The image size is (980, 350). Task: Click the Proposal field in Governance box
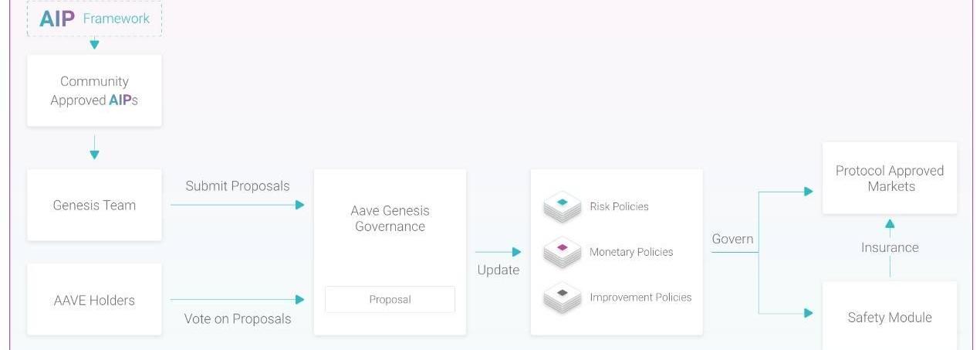[x=390, y=300]
